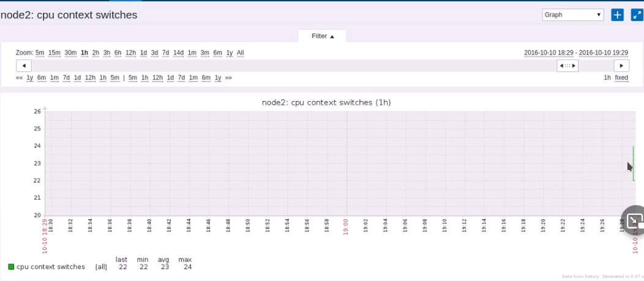Screen dimensions: 644x281
Task: Click the right arrow of the time scrollbar
Action: (x=621, y=66)
